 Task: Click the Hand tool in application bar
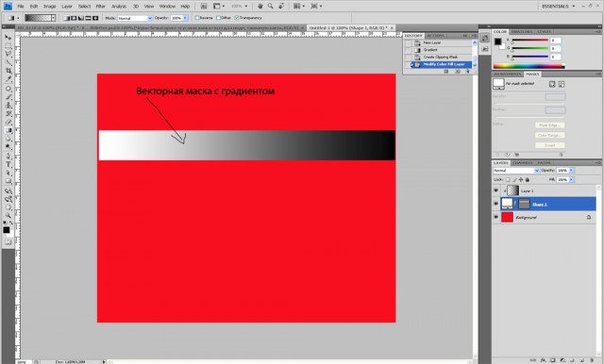click(x=260, y=7)
